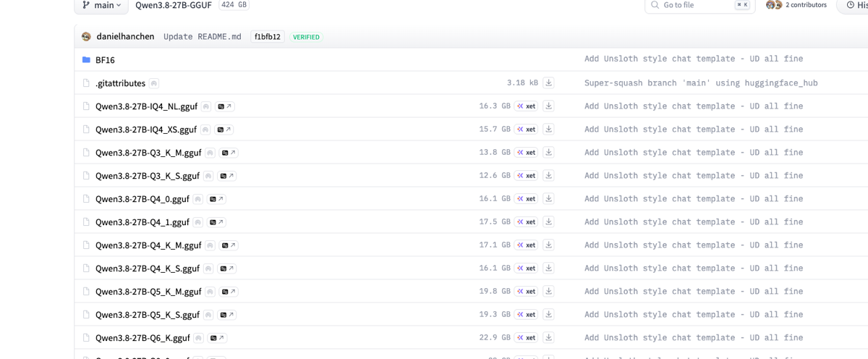Screen dimensions: 868x359
Task: Click the xet badge on Q5_K_S row
Action: (x=526, y=315)
